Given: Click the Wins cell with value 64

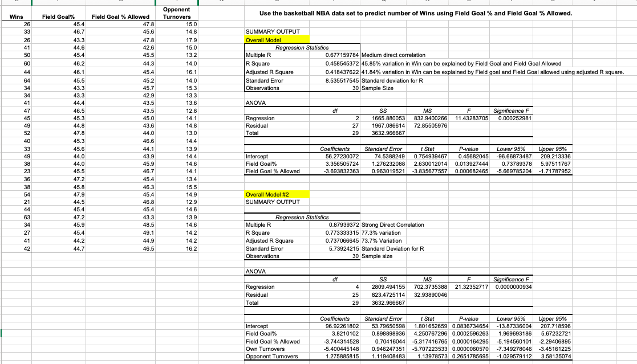Looking at the screenshot, I should 27,81.
